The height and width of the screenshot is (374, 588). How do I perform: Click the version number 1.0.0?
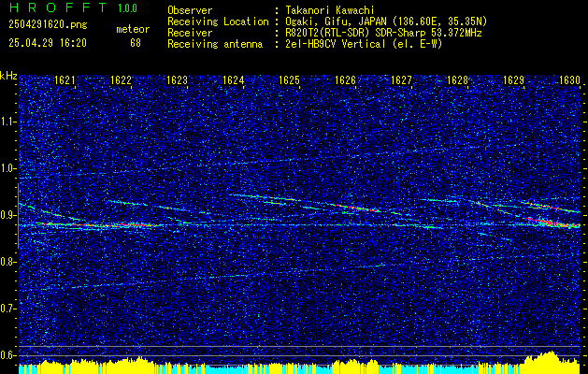click(x=127, y=8)
